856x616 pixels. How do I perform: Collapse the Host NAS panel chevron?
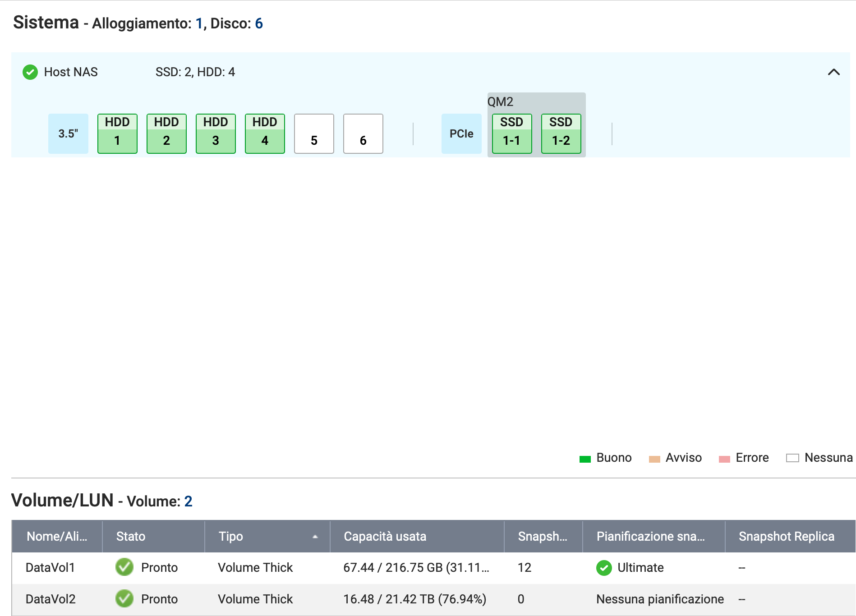pos(833,72)
